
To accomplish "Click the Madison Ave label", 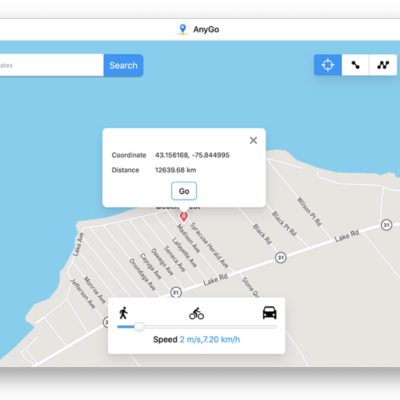I will (x=188, y=238).
